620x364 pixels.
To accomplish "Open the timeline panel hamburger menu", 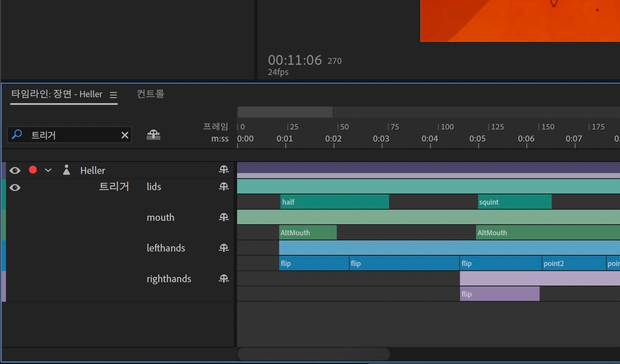I will [x=113, y=95].
